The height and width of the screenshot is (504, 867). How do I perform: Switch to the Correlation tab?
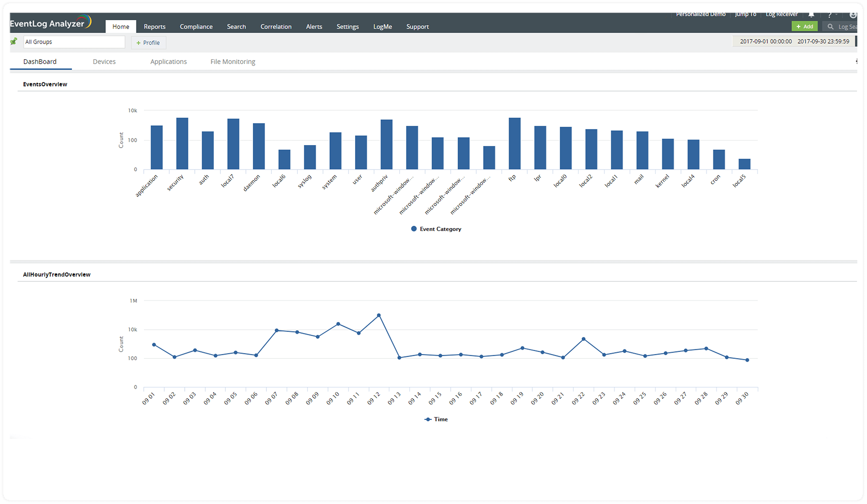tap(276, 27)
